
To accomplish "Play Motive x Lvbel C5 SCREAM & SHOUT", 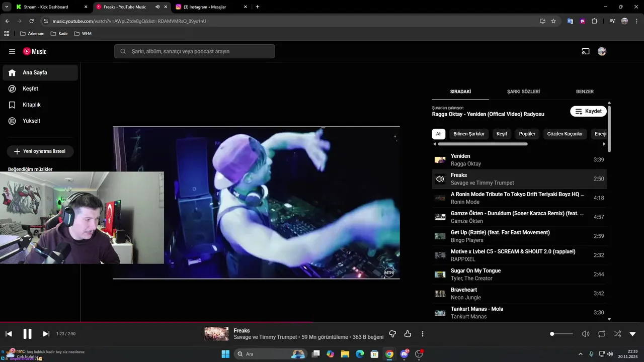I will pos(519,255).
